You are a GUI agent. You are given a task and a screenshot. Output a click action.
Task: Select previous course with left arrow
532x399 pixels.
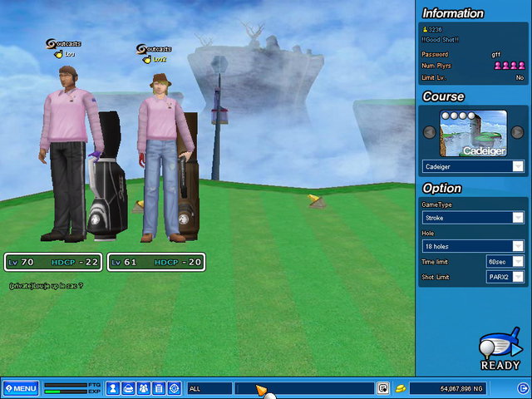tap(430, 132)
